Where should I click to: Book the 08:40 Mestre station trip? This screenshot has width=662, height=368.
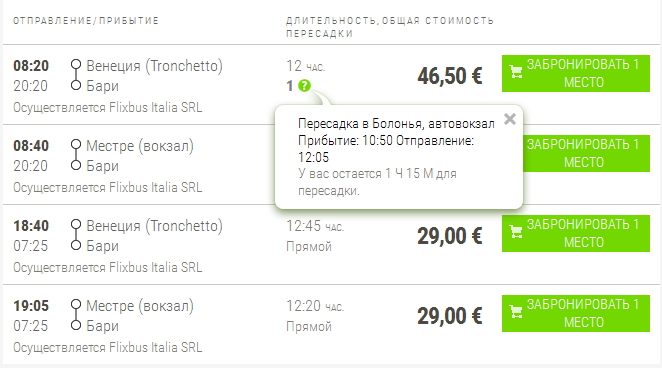(586, 154)
